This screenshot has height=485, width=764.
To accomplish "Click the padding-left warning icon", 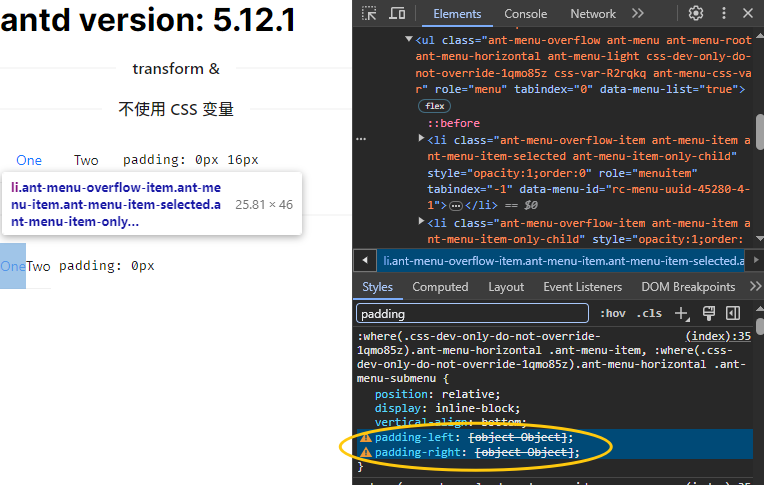I will point(365,437).
